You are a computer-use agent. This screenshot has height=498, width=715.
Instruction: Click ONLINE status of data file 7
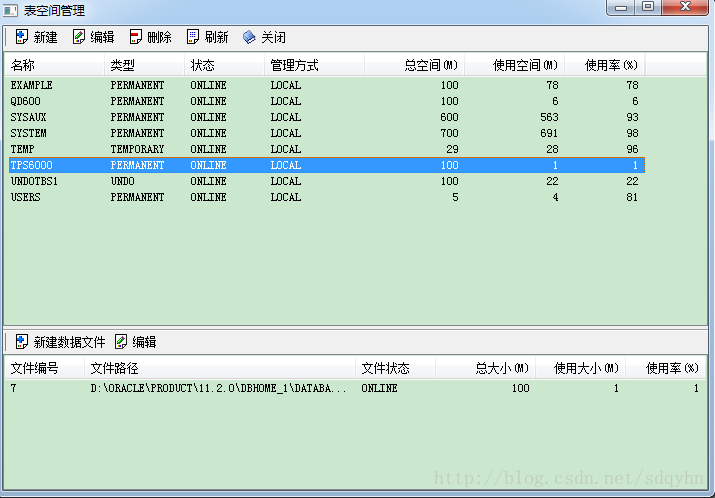(x=379, y=388)
